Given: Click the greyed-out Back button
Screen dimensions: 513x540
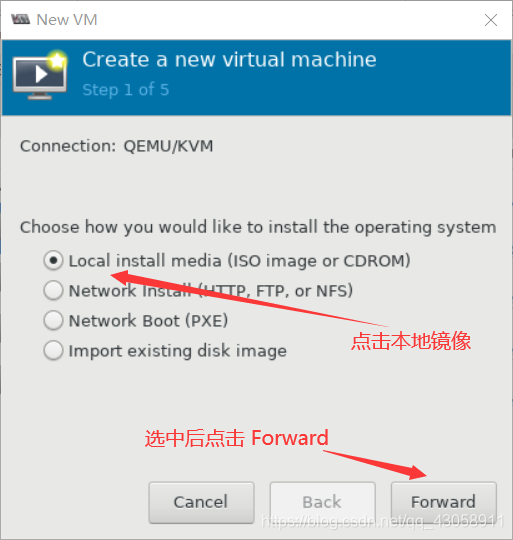Looking at the screenshot, I should click(322, 502).
